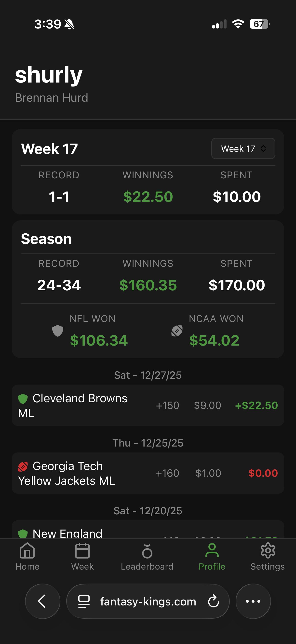Tap the page settings icon in address bar

pos(84,601)
